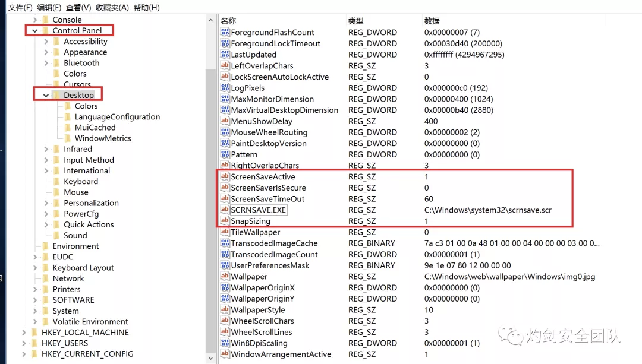Select the EUDC key
642x364 pixels.
click(62, 257)
